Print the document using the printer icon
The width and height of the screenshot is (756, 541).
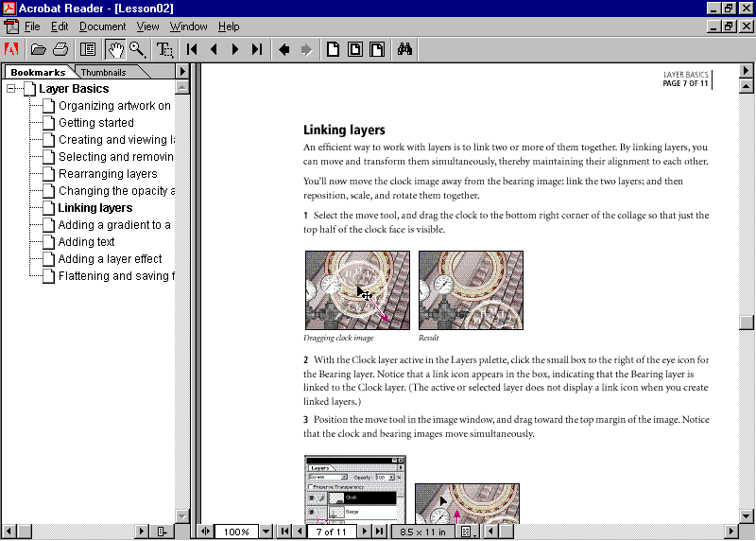tap(60, 49)
